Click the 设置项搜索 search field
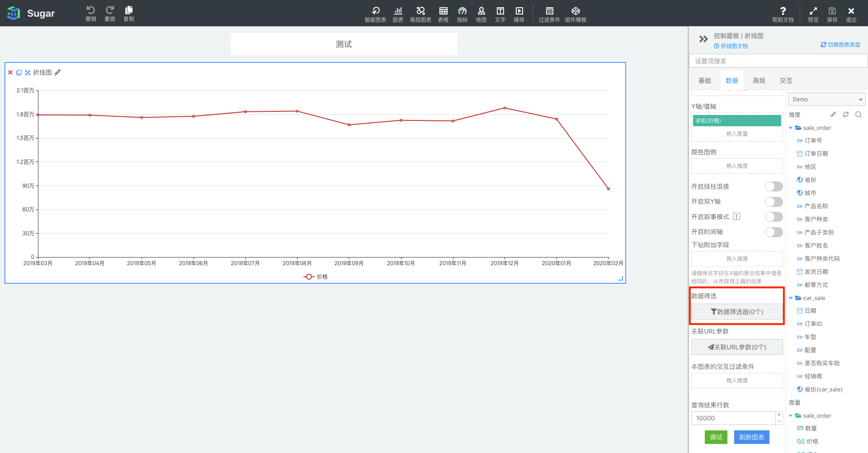The height and width of the screenshot is (453, 868). [x=778, y=61]
